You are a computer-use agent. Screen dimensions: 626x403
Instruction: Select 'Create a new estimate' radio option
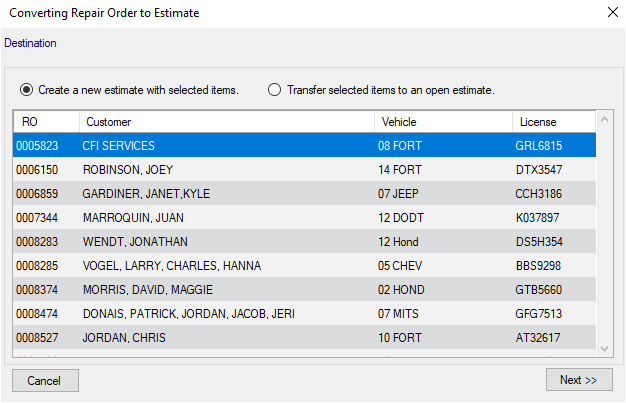(27, 90)
